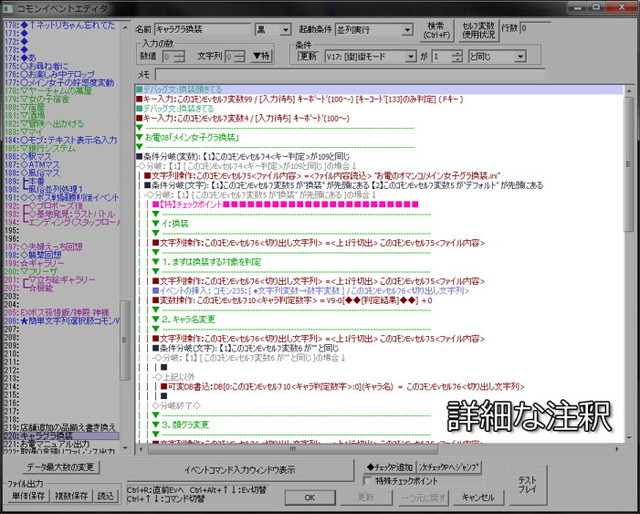The width and height of the screenshot is (640, 514).
Task: Click the 数値 input count stepper
Action: (x=179, y=56)
